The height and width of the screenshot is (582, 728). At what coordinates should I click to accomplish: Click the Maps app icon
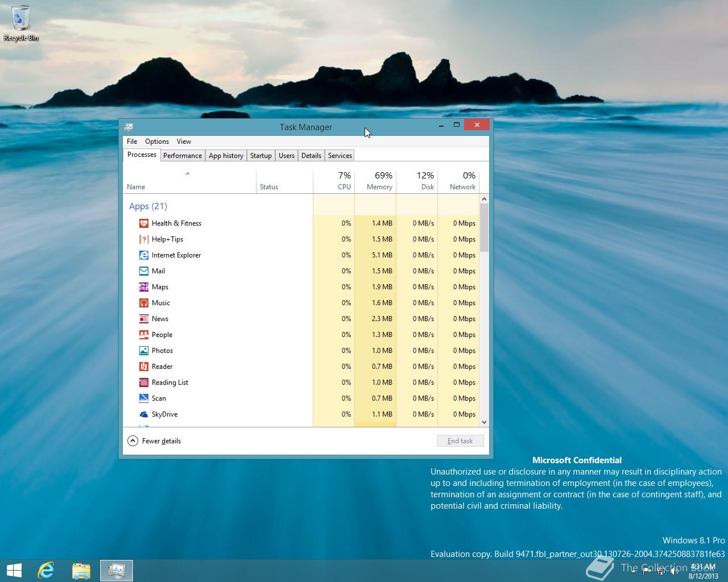[x=144, y=287]
